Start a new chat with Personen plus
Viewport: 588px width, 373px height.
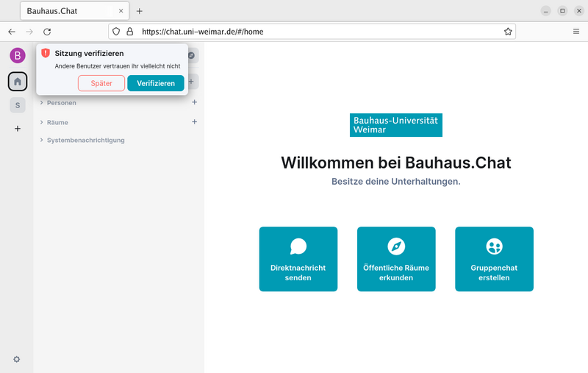coord(194,102)
